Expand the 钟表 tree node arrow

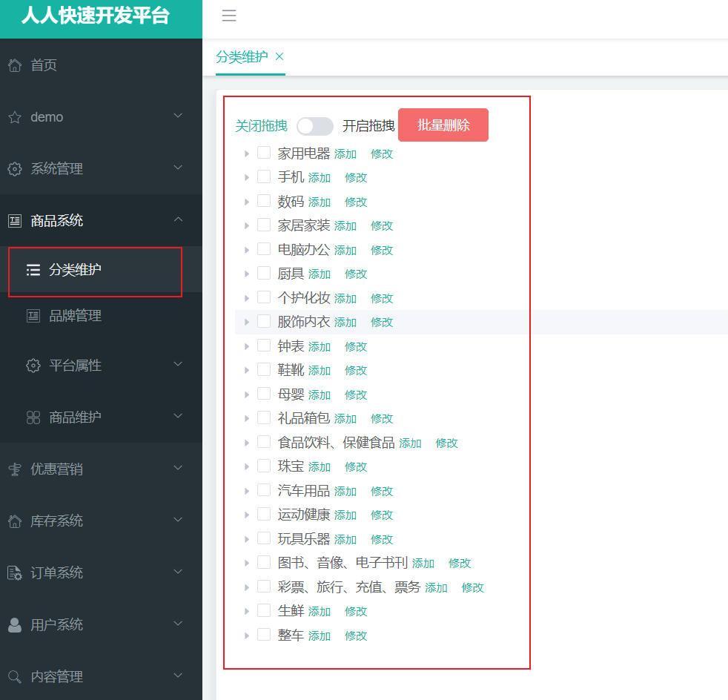(247, 346)
